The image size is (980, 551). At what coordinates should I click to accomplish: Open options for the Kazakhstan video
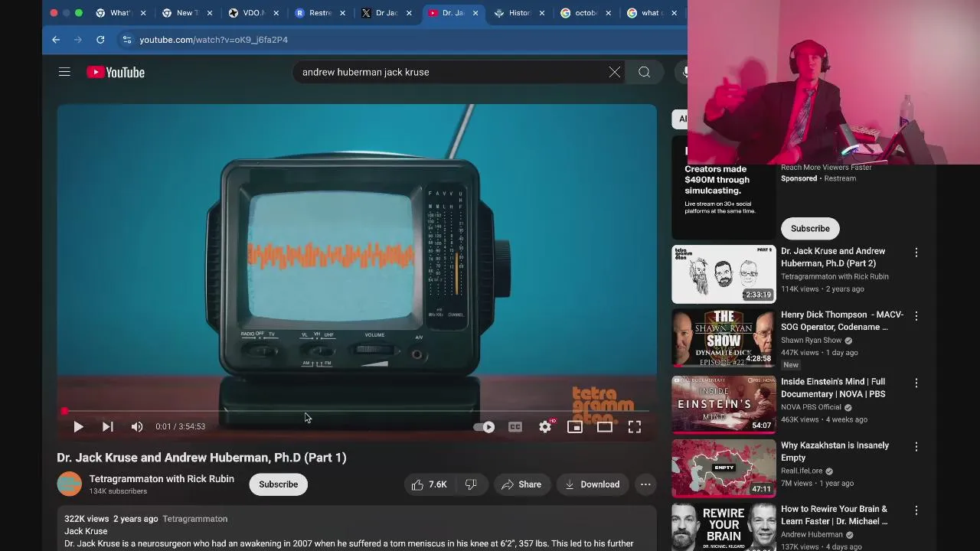click(916, 446)
